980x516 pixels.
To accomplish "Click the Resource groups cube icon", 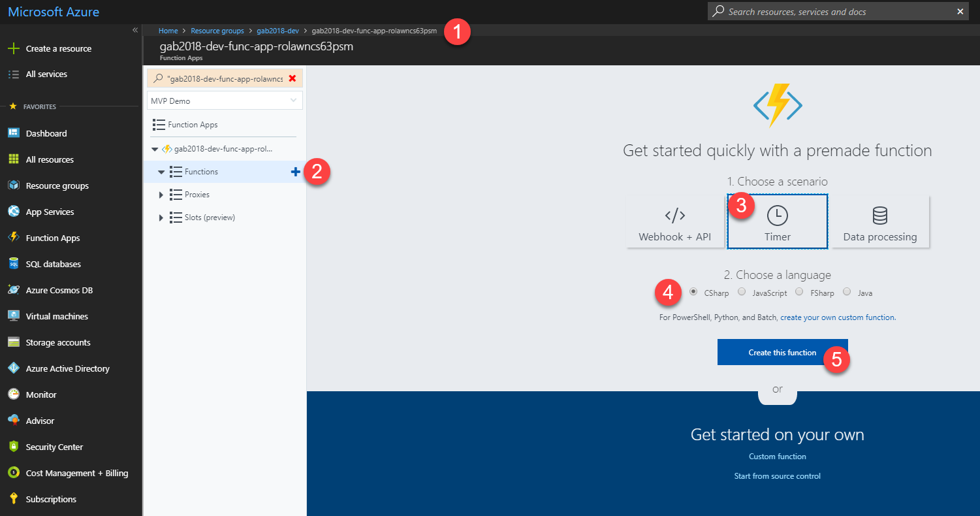I will click(x=13, y=185).
